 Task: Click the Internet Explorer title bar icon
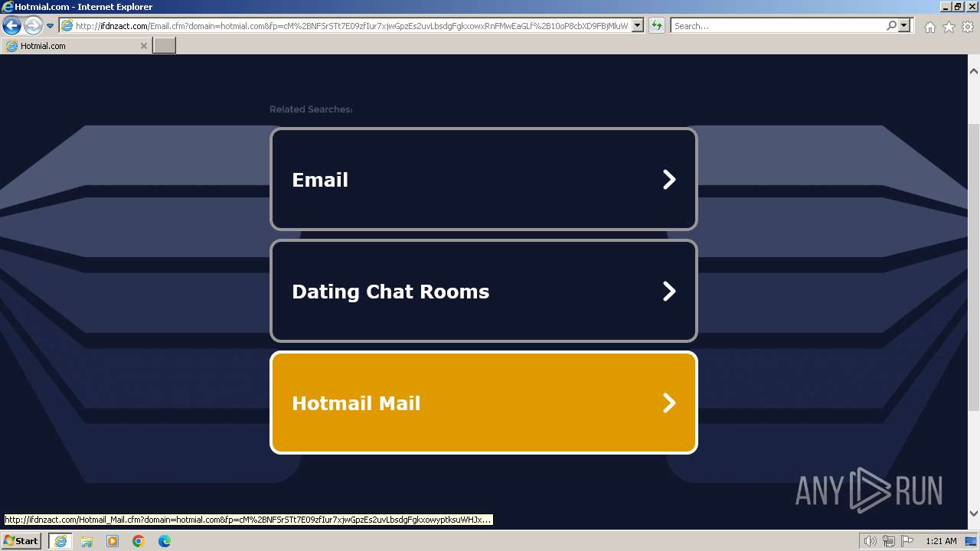click(8, 7)
